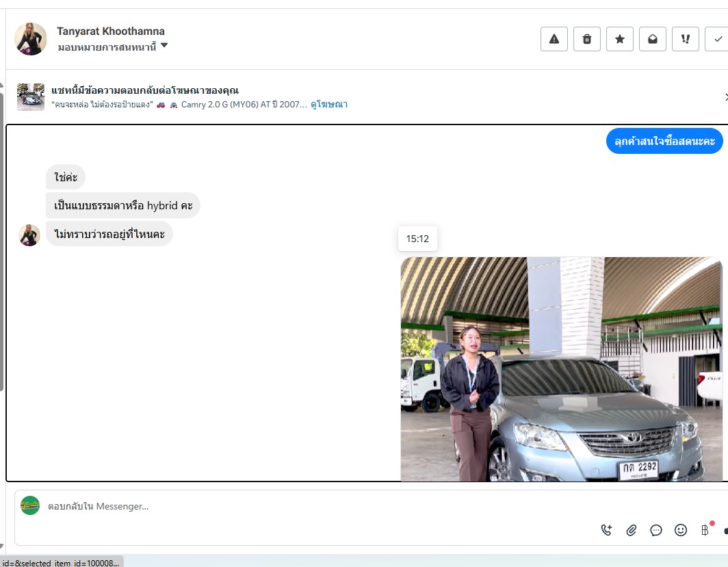The height and width of the screenshot is (567, 728).
Task: Mark conversation as unread envelope icon
Action: point(653,39)
